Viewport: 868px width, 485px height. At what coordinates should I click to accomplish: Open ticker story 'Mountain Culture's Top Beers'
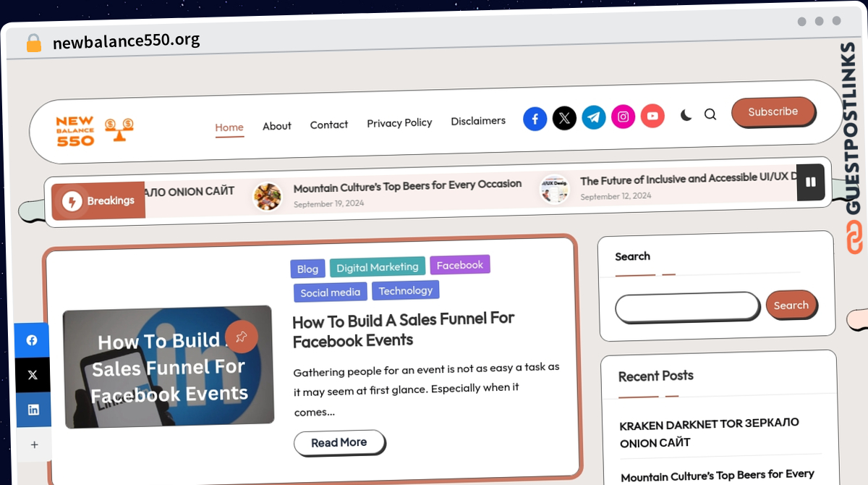[x=407, y=186]
